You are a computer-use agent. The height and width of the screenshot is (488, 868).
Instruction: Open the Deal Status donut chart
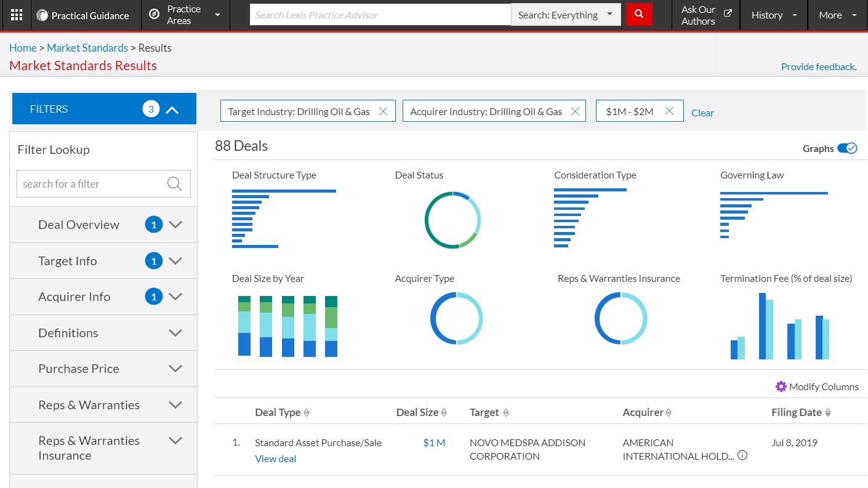[x=452, y=220]
